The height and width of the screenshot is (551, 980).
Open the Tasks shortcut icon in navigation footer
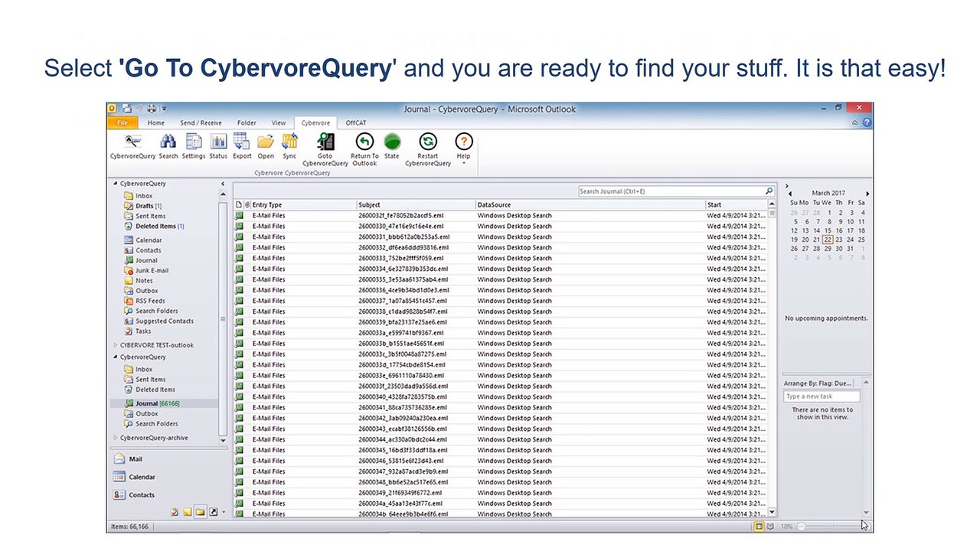point(175,512)
